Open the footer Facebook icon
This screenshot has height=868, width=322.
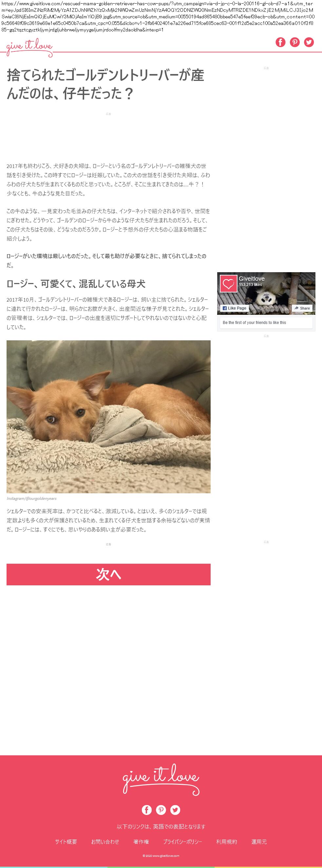pyautogui.click(x=146, y=810)
